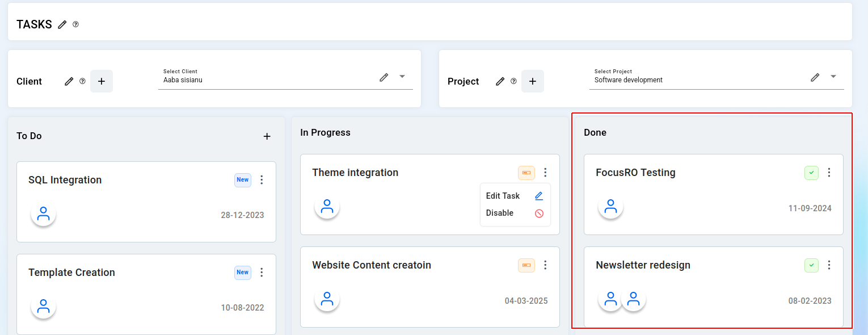Image resolution: width=868 pixels, height=335 pixels.
Task: Click the plus button in Client panel
Action: (x=102, y=81)
